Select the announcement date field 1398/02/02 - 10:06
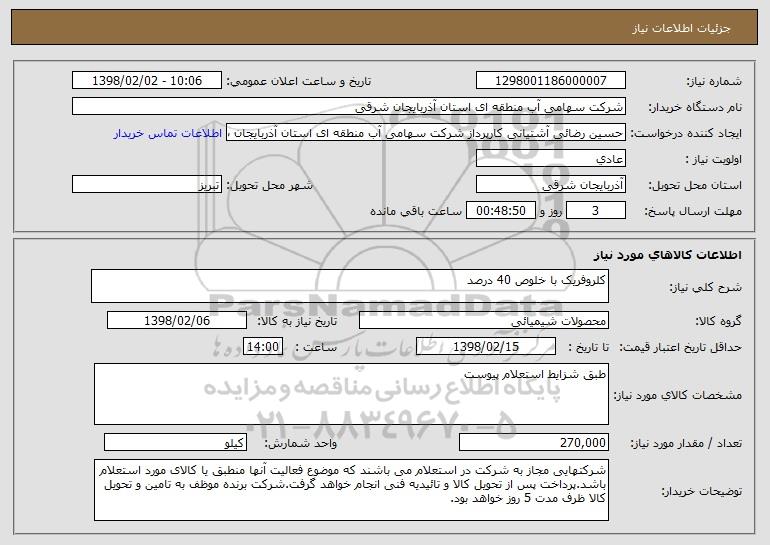The width and height of the screenshot is (770, 545). 147,81
